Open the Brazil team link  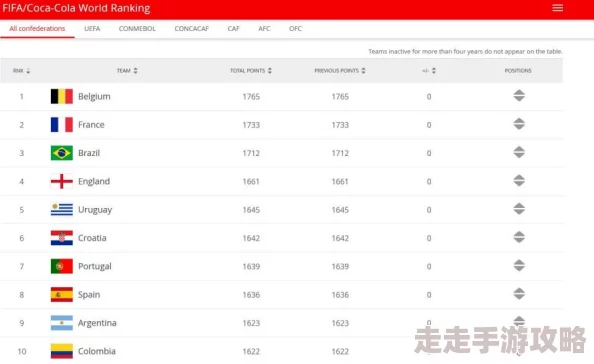[89, 153]
